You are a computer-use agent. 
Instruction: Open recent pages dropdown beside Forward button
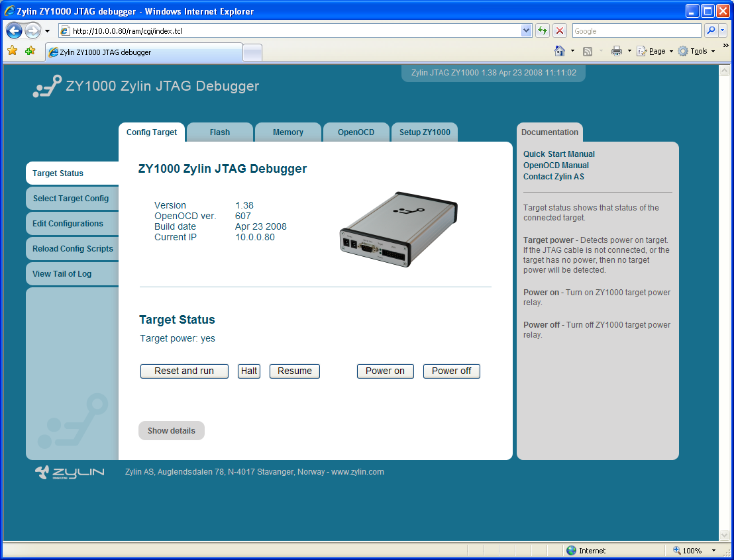(47, 31)
